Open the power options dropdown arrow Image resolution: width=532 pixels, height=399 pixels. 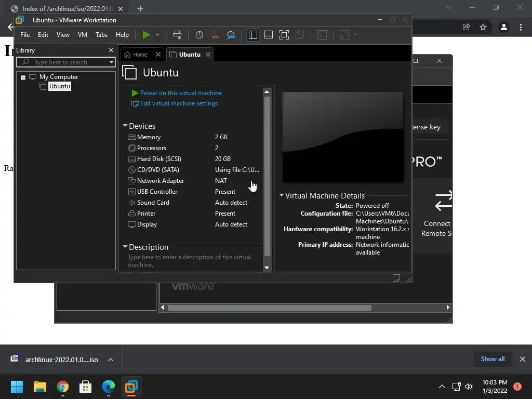point(157,35)
